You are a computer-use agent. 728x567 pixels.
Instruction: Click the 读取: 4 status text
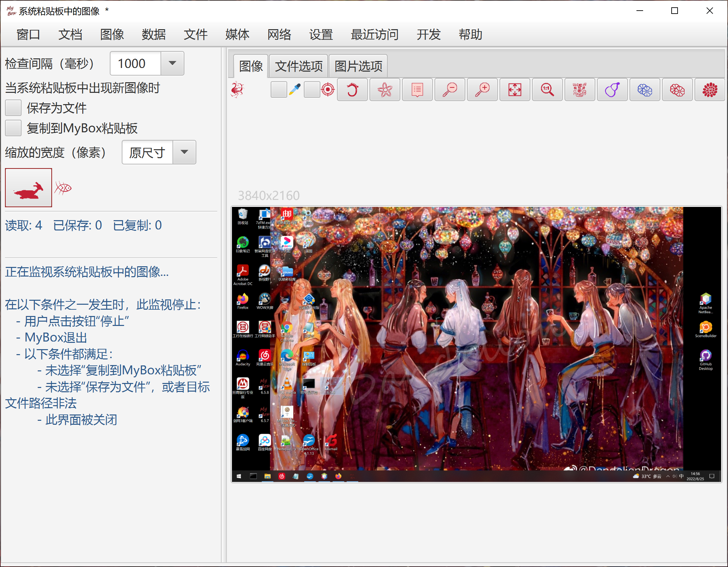click(24, 225)
